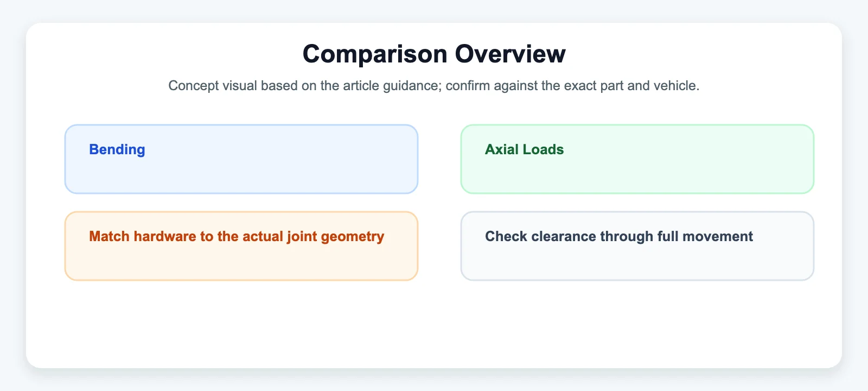
Task: Click the word Overview in the heading
Action: coord(510,54)
